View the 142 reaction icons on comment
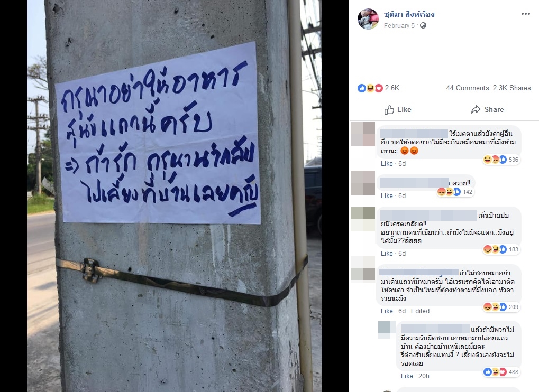Viewport: 539px width, 392px height. (x=455, y=192)
